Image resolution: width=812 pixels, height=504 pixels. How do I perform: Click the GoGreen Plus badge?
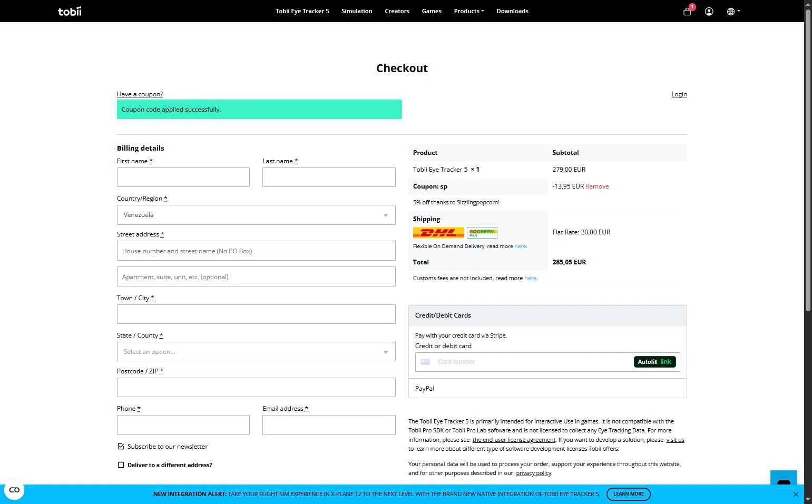pyautogui.click(x=482, y=232)
